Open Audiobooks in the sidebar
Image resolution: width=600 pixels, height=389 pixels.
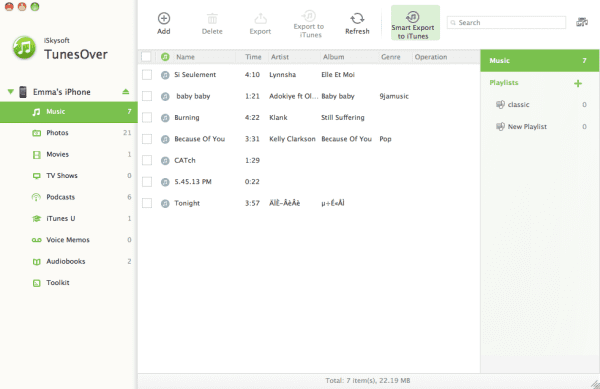68,261
